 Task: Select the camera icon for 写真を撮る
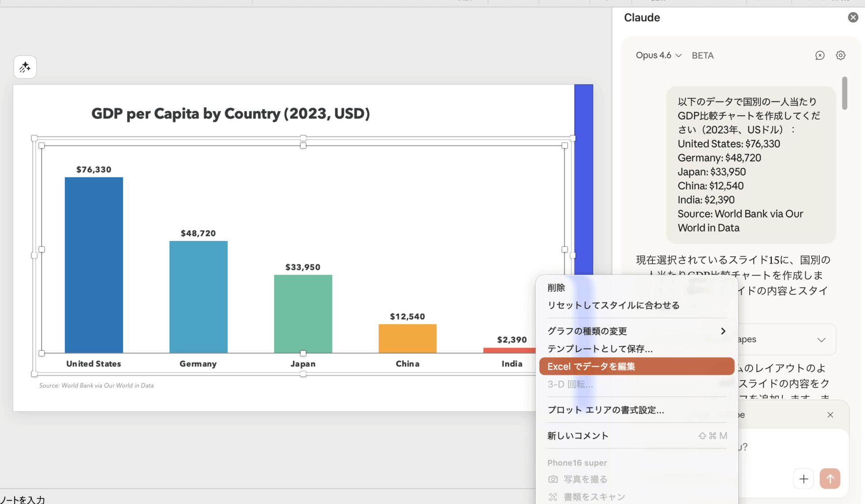pos(553,479)
